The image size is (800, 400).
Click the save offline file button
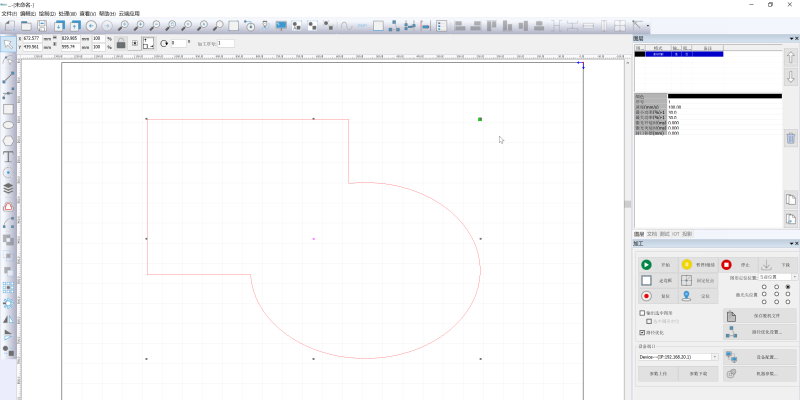[760, 316]
